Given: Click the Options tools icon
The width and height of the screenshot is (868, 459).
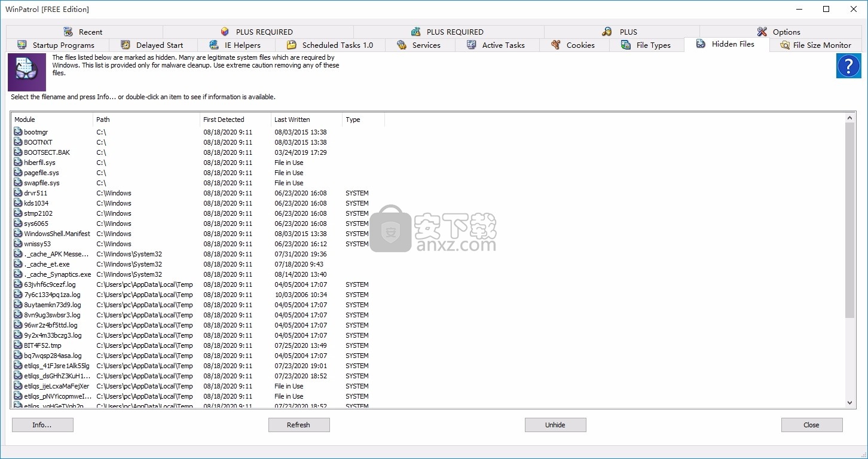Looking at the screenshot, I should (762, 32).
